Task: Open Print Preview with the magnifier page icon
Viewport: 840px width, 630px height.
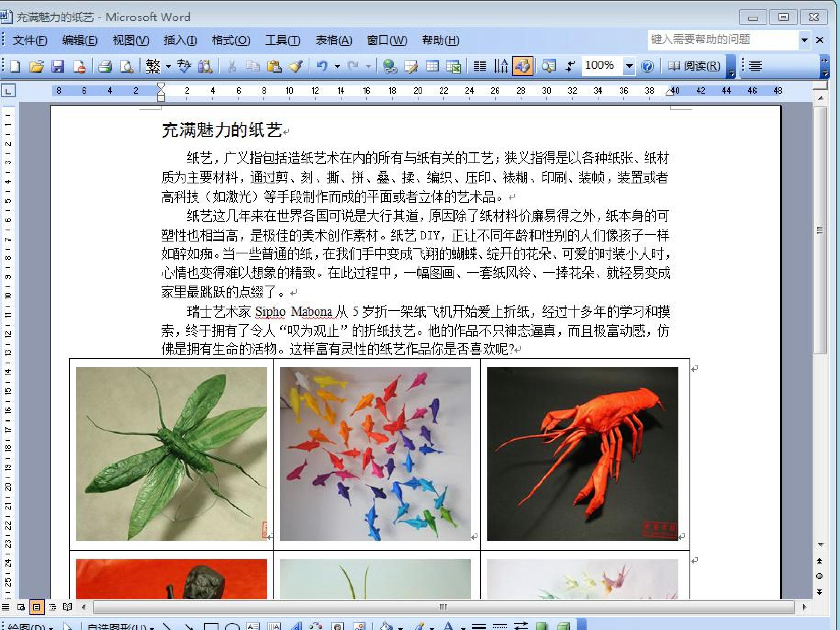Action: 127,66
